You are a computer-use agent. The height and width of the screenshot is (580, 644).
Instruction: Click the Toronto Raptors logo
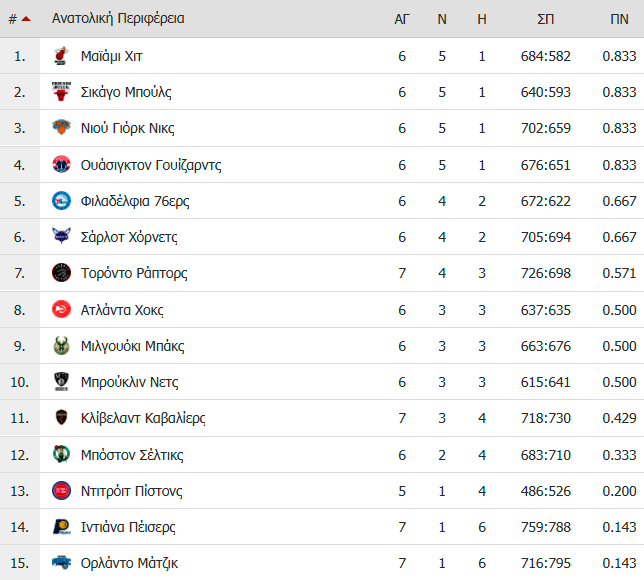coord(61,273)
